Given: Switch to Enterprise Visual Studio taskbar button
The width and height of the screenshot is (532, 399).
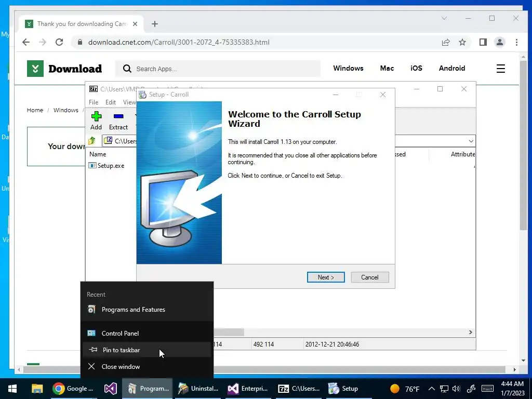Looking at the screenshot, I should 248,389.
